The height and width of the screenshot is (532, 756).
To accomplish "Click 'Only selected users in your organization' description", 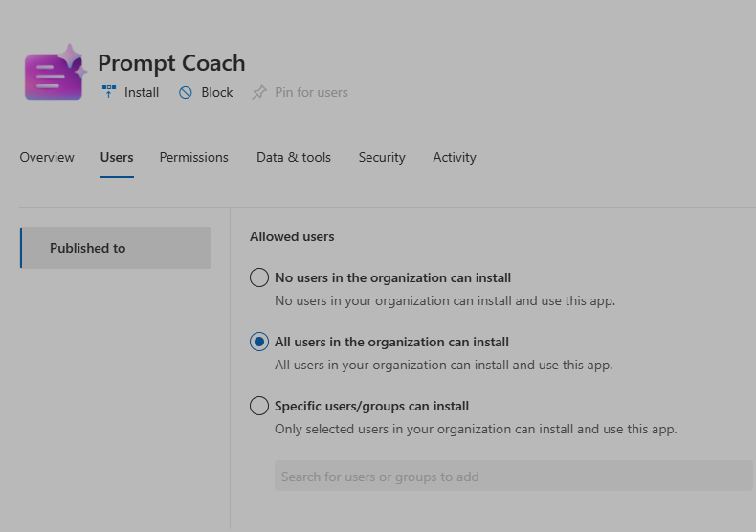I will [476, 429].
